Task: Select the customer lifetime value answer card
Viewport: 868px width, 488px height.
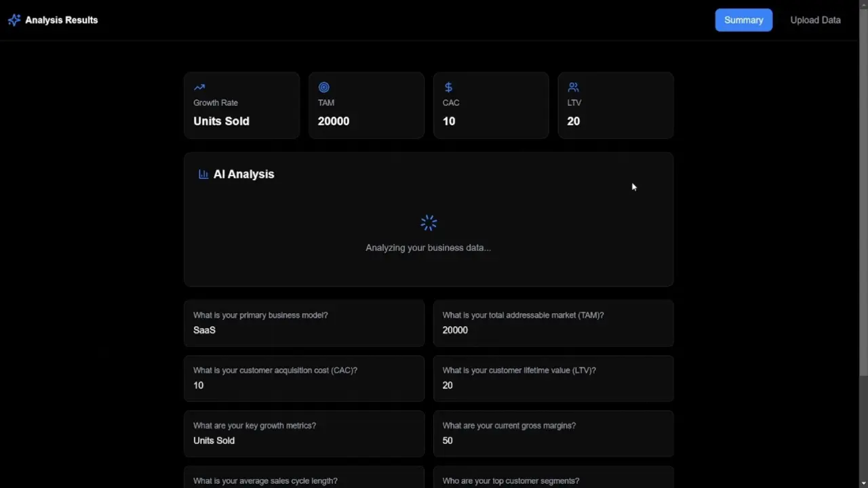Action: tap(553, 378)
